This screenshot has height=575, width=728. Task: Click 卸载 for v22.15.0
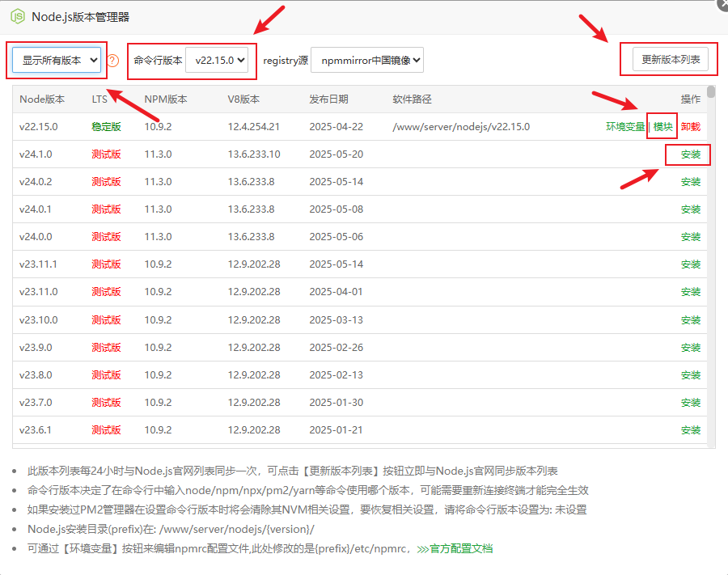691,127
